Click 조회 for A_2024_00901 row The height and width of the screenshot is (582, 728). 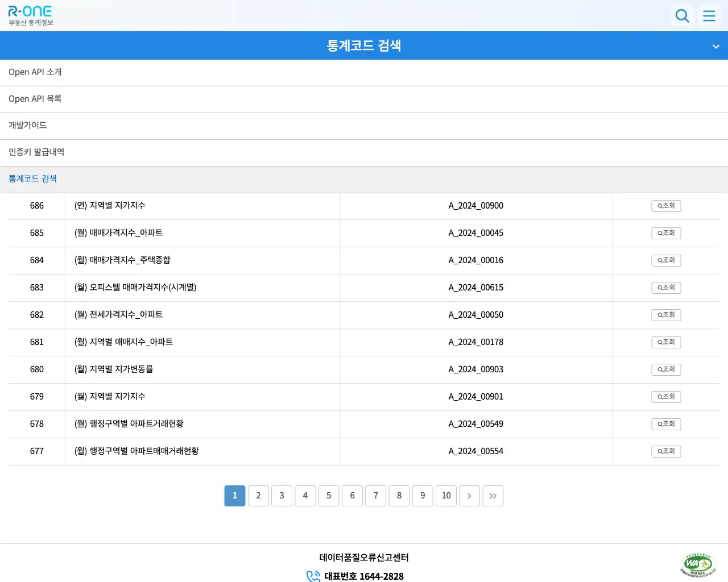click(x=666, y=397)
